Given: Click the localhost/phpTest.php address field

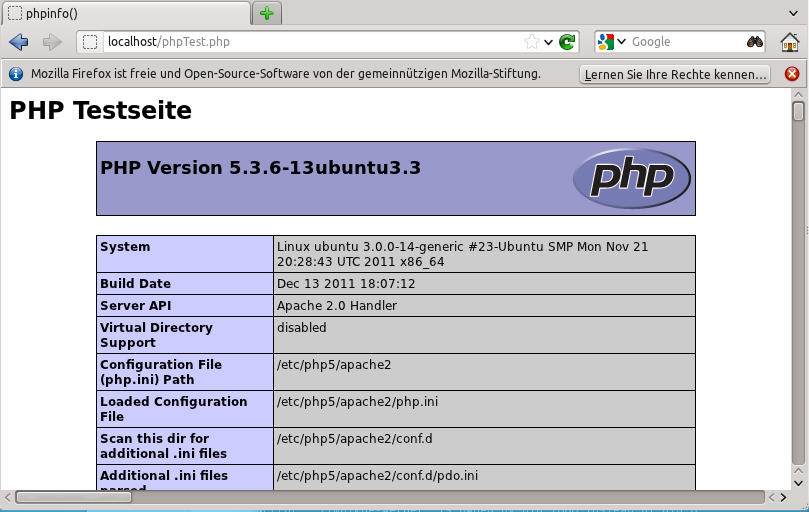Looking at the screenshot, I should point(300,42).
